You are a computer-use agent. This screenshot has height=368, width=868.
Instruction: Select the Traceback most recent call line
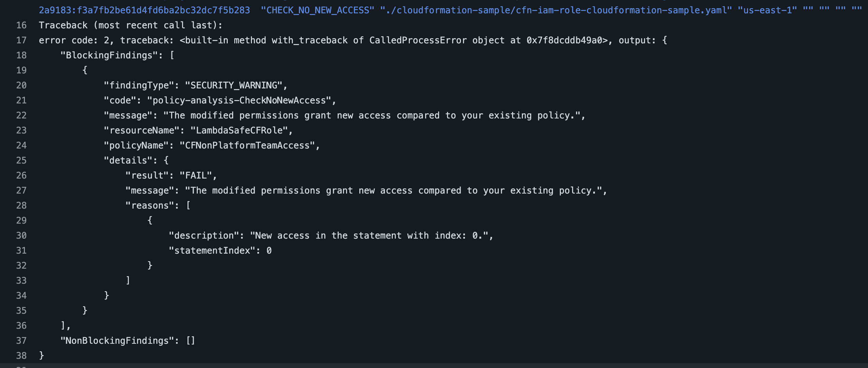131,25
